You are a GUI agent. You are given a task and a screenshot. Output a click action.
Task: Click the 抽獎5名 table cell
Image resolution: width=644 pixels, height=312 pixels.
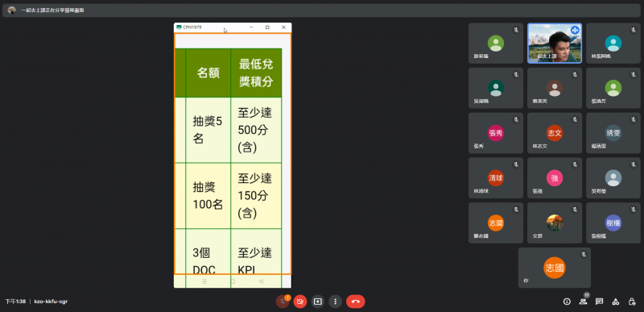[x=208, y=130]
